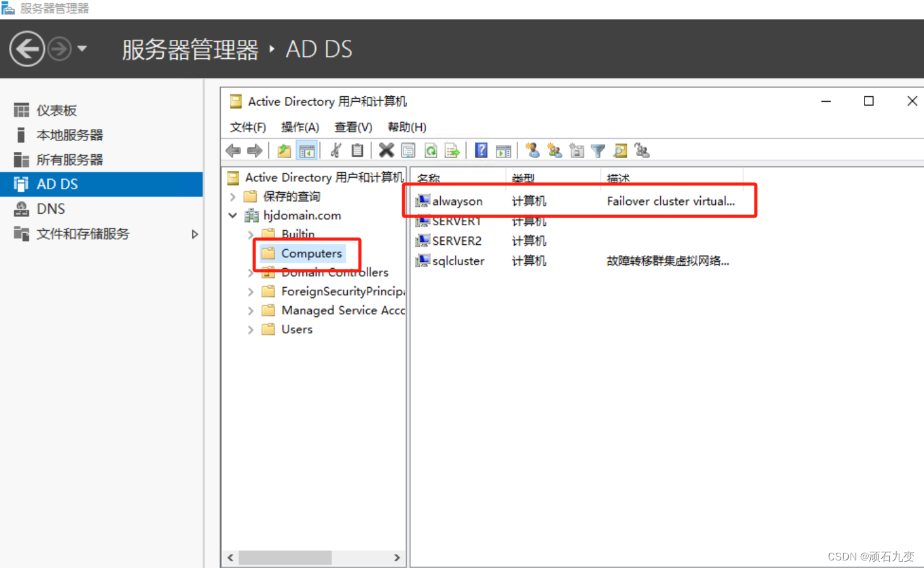
Task: Expand the Domain Controllers container
Action: pyautogui.click(x=250, y=272)
